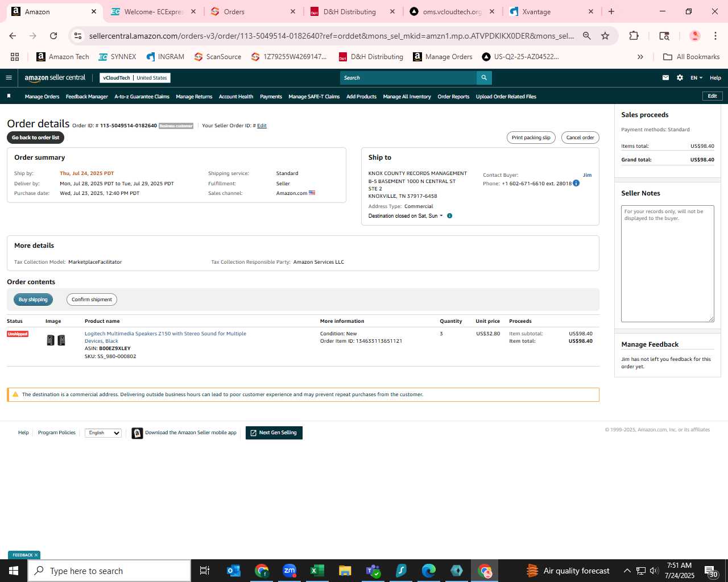The image size is (728, 582).
Task: Click the Edit seller order ID link
Action: click(262, 126)
